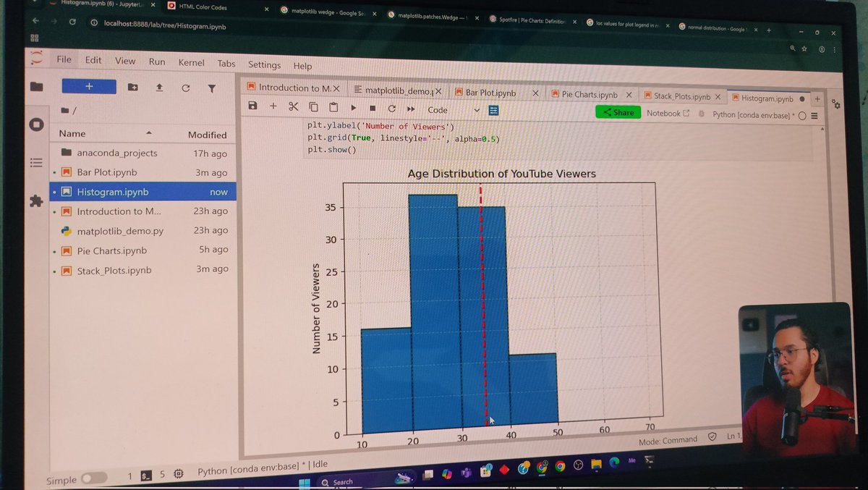Screen dimensions: 868x490
Task: Insert a cell below with the plus toolbar icon
Action: pos(273,106)
